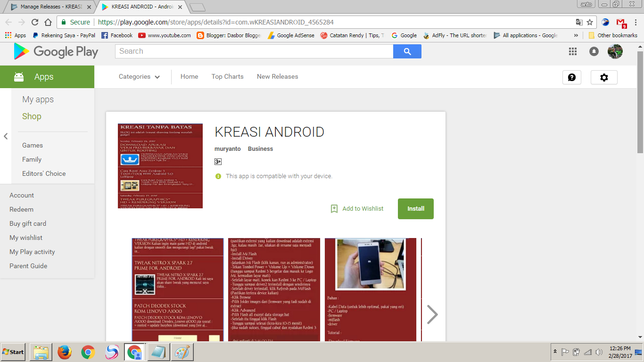The height and width of the screenshot is (362, 644).
Task: Click the KREASI ANDROID app icon
Action: (x=160, y=166)
